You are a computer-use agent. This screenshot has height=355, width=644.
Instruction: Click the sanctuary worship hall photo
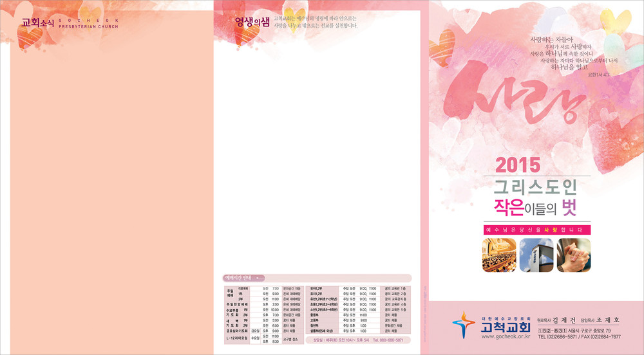click(498, 255)
